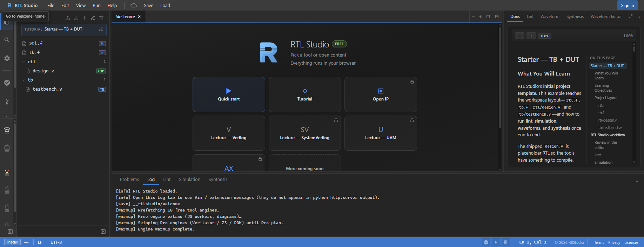Select the Verilog V icon in activity bar
The image size is (644, 247).
point(7,172)
